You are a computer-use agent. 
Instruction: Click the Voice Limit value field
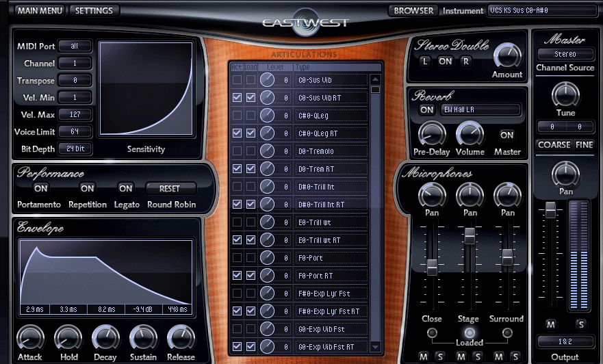pos(75,131)
